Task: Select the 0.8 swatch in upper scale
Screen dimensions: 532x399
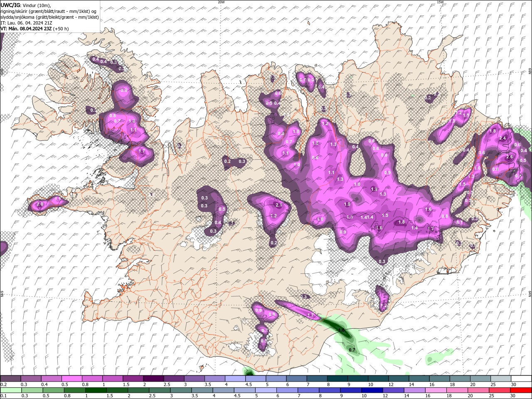Action: tap(92, 379)
